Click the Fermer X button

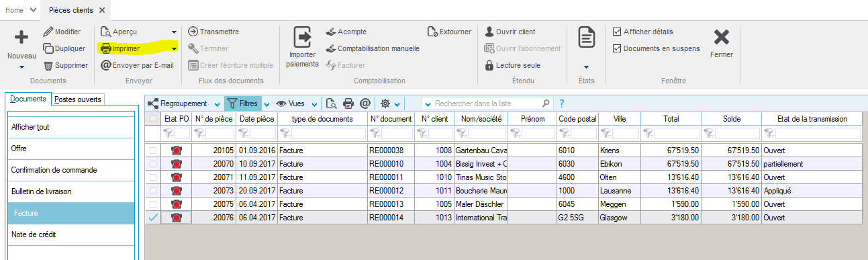tap(721, 37)
